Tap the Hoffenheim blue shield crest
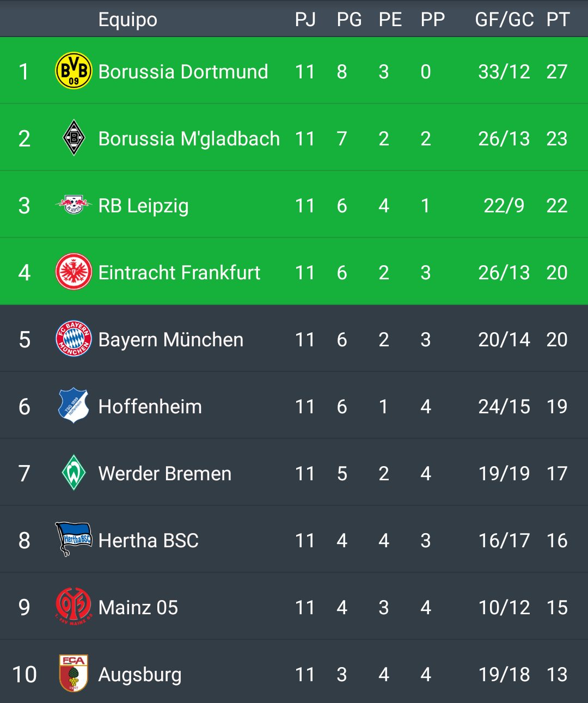 [73, 406]
